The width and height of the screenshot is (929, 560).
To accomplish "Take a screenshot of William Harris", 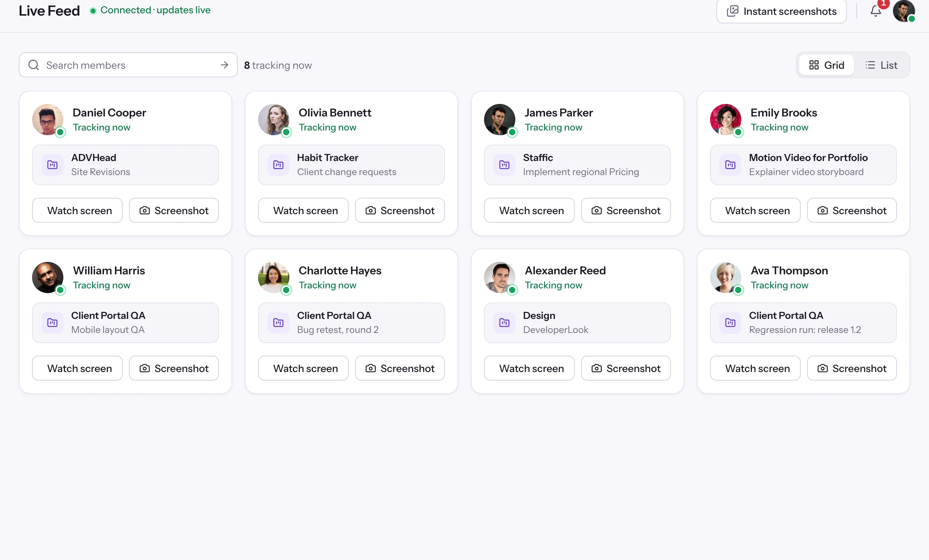I will (x=174, y=368).
